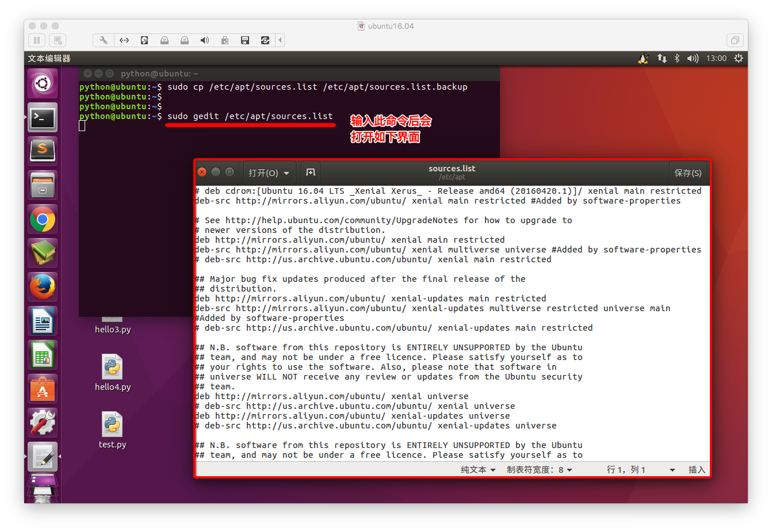The height and width of the screenshot is (532, 772).
Task: Open the 制表符宽度: 8 dropdown
Action: click(540, 470)
